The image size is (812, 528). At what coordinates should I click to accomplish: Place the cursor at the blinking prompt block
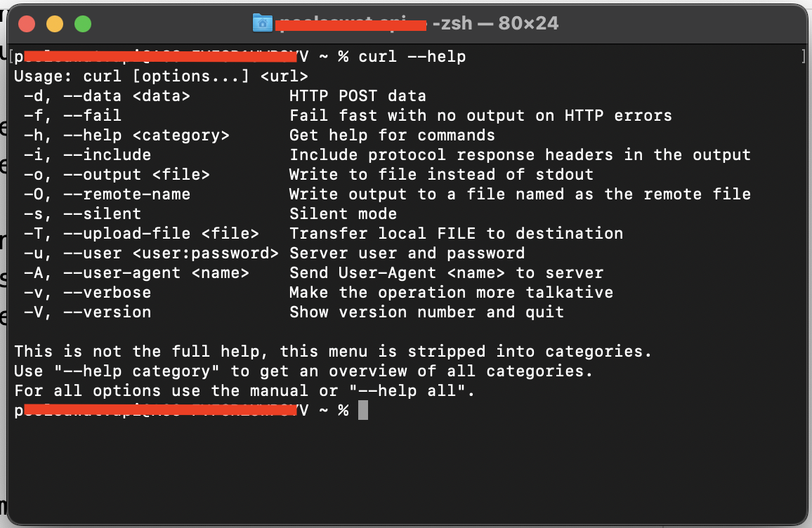363,411
